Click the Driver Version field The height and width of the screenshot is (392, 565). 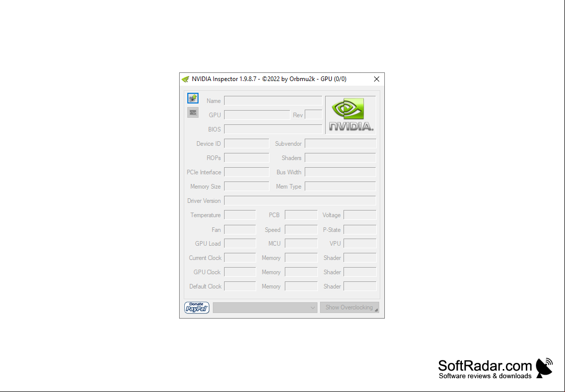[300, 200]
